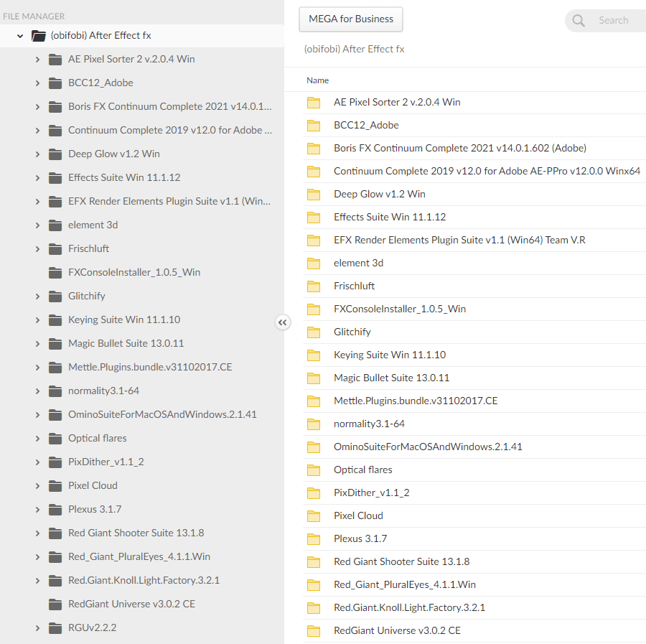The width and height of the screenshot is (646, 644).
Task: Select Boris FX Continuum Complete 2021 in sidebar tree
Action: point(169,106)
